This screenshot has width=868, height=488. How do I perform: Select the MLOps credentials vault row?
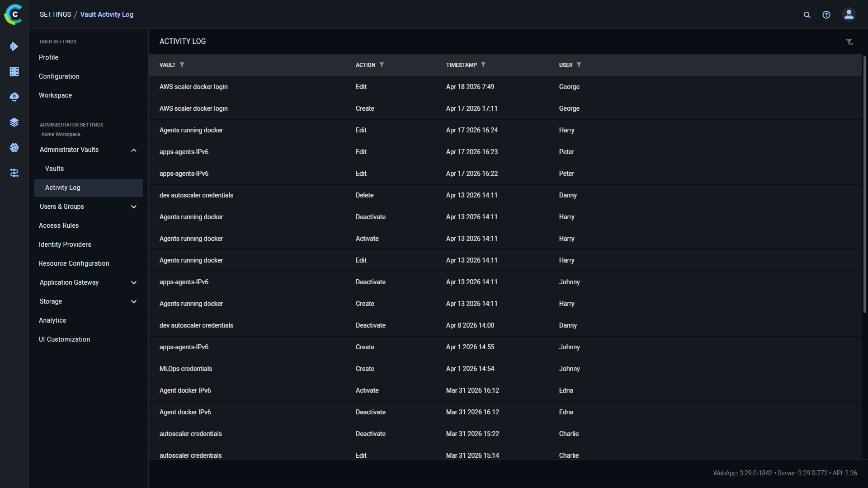point(505,369)
